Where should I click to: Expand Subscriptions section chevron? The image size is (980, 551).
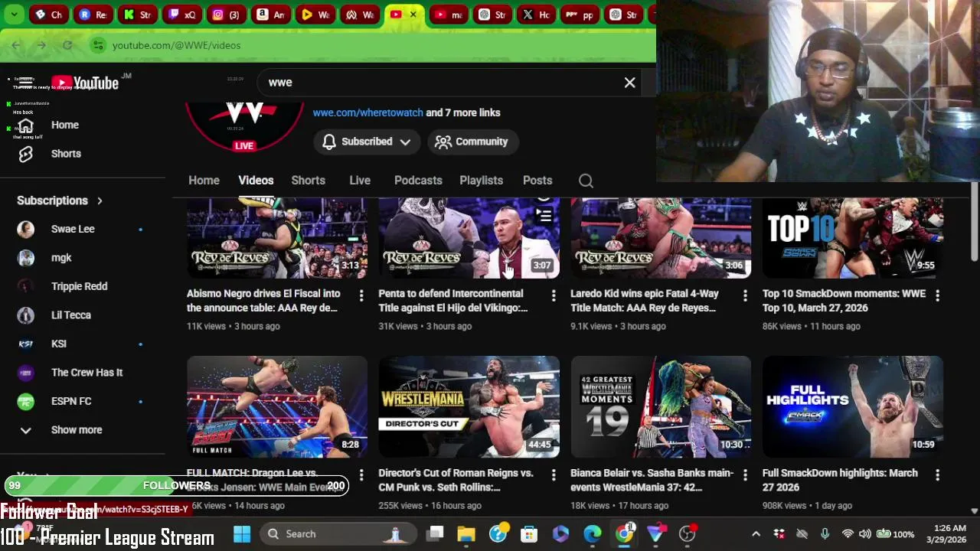pos(100,201)
